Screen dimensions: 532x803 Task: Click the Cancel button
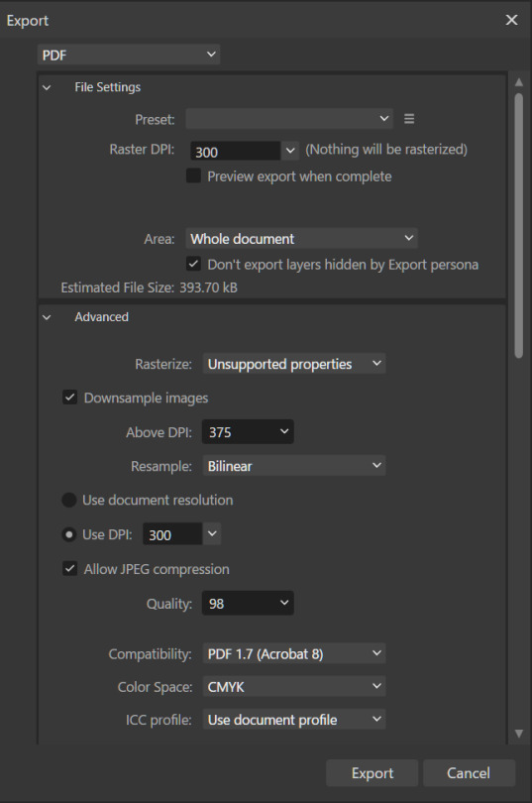click(469, 773)
